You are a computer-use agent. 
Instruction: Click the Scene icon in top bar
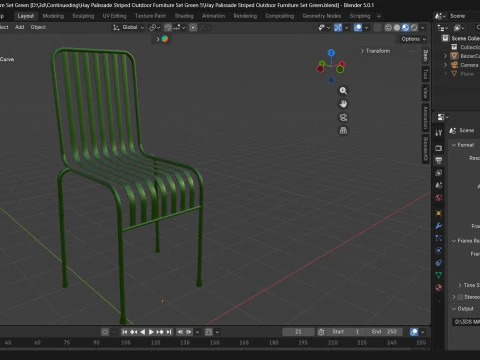tap(439, 16)
